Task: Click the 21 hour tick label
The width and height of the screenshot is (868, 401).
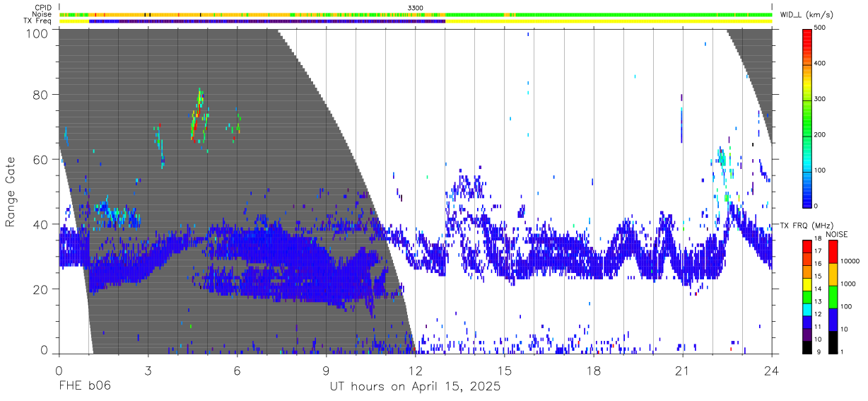Action: coord(682,369)
